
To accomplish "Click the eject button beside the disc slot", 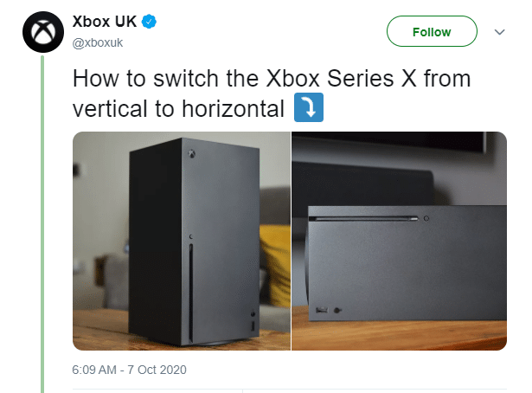I will (x=426, y=218).
